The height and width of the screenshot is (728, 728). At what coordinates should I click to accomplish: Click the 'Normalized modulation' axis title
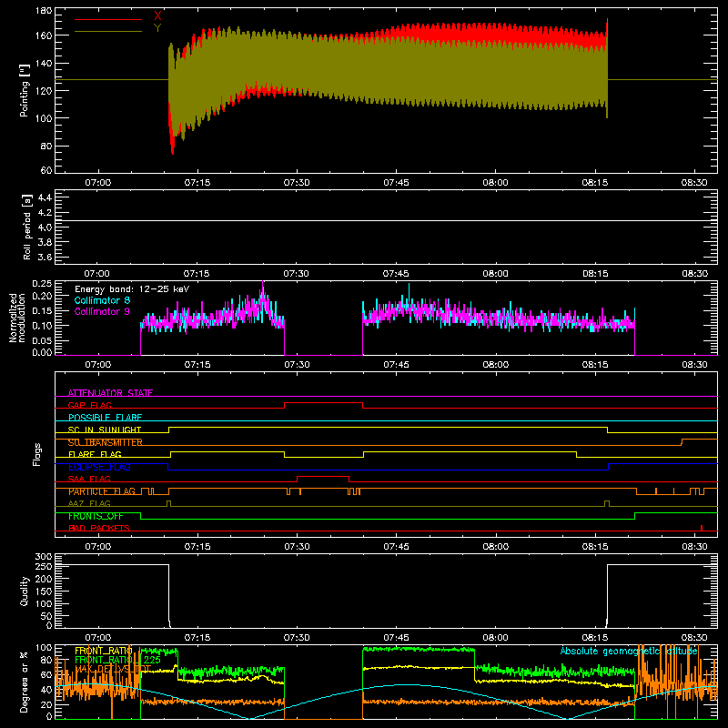[16, 318]
